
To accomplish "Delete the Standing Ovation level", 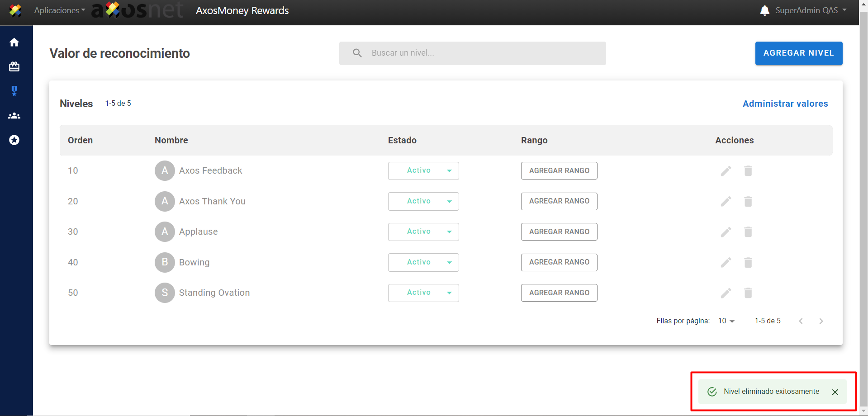I will pos(748,293).
